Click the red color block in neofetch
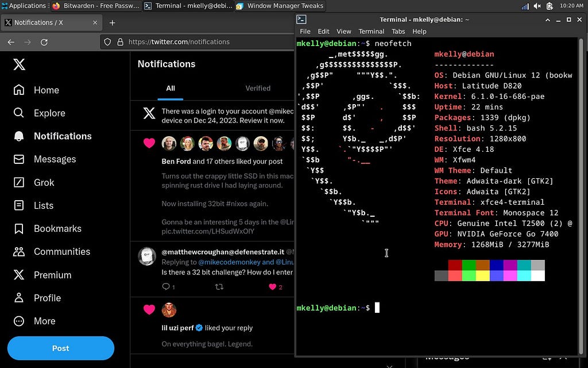Viewport: 588px width, 368px height. 455,265
